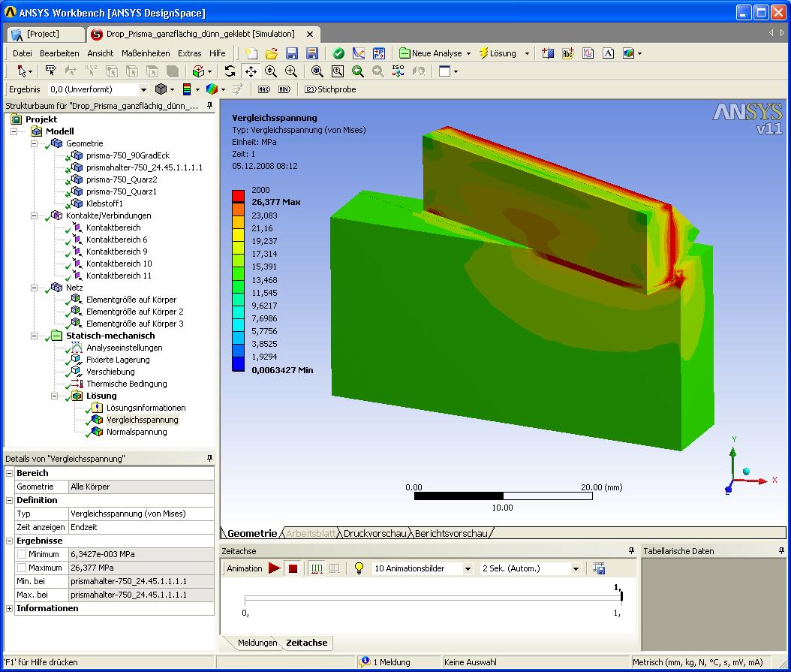Select the rotate view tool

pos(230,71)
